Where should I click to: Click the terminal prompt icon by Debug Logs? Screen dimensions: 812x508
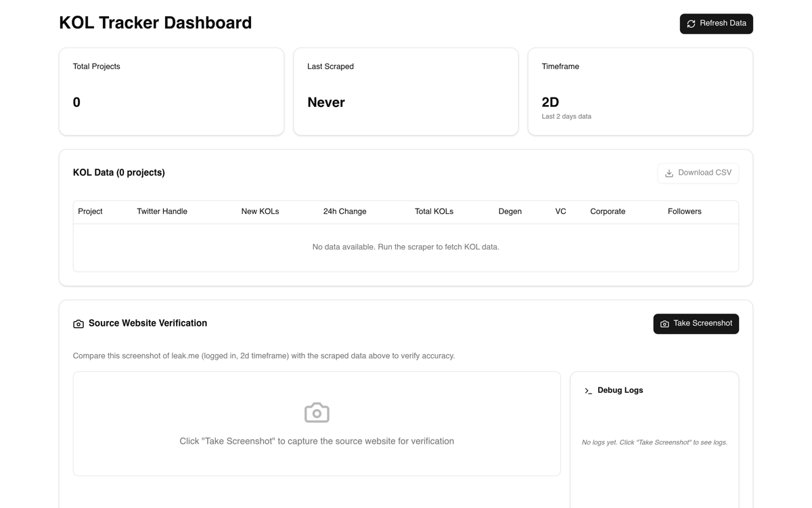tap(588, 391)
